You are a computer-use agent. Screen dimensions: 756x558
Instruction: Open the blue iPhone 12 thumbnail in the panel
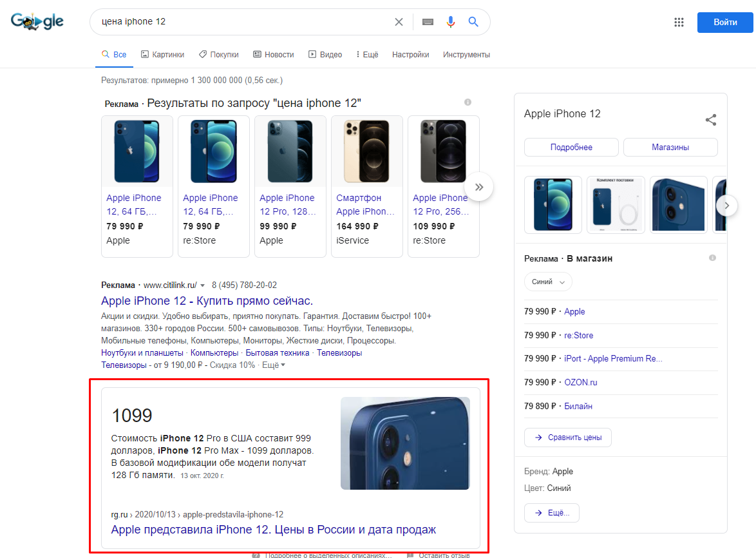tap(553, 204)
